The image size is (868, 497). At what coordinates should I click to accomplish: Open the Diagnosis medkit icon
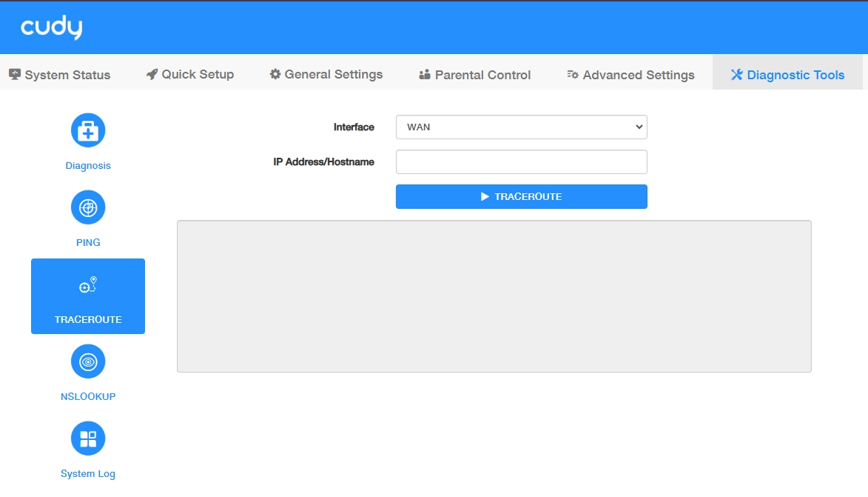(x=88, y=130)
